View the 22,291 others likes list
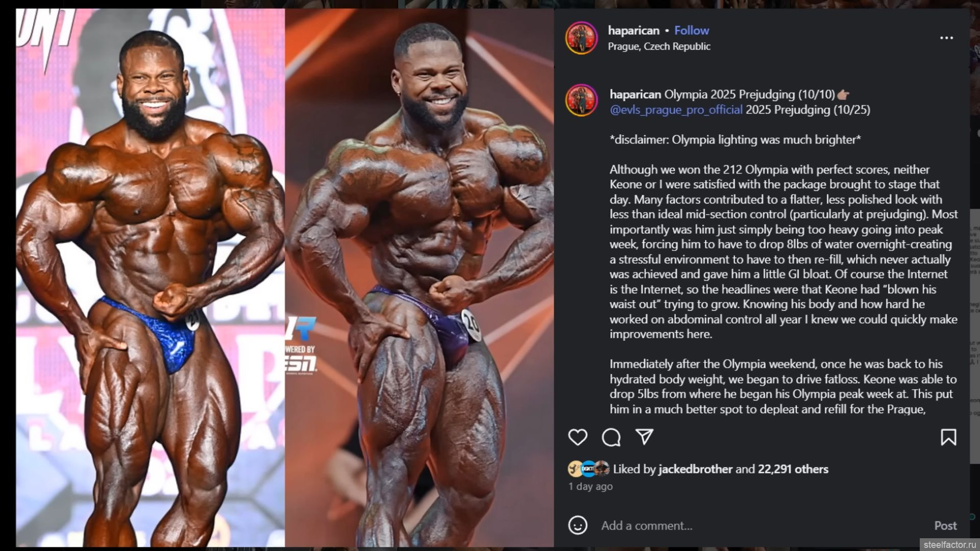The height and width of the screenshot is (551, 980). click(x=793, y=469)
